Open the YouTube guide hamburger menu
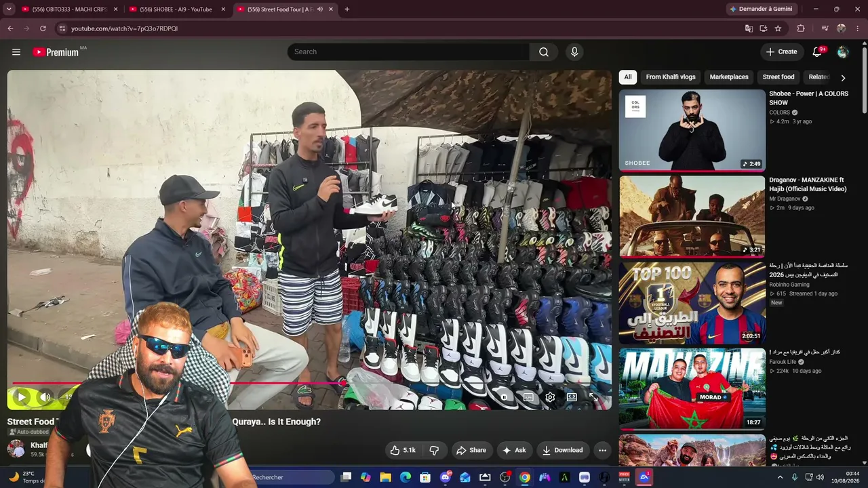Image resolution: width=868 pixels, height=488 pixels. coord(16,52)
